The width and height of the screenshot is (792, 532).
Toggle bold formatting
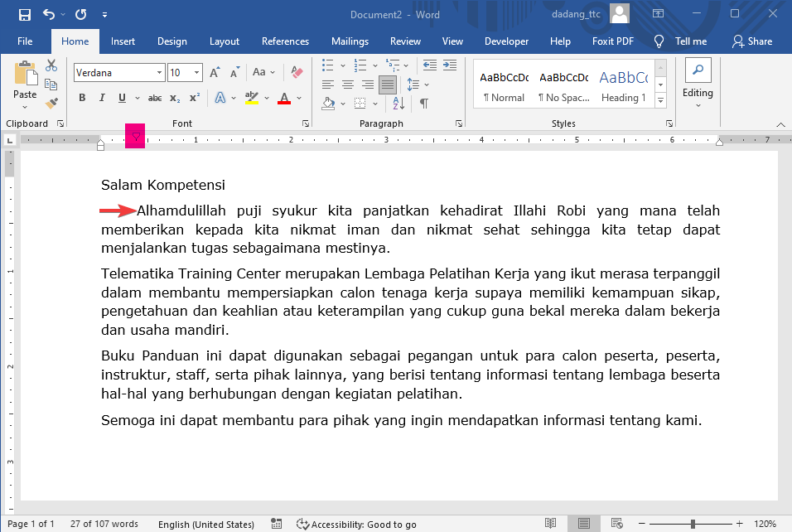[81, 98]
